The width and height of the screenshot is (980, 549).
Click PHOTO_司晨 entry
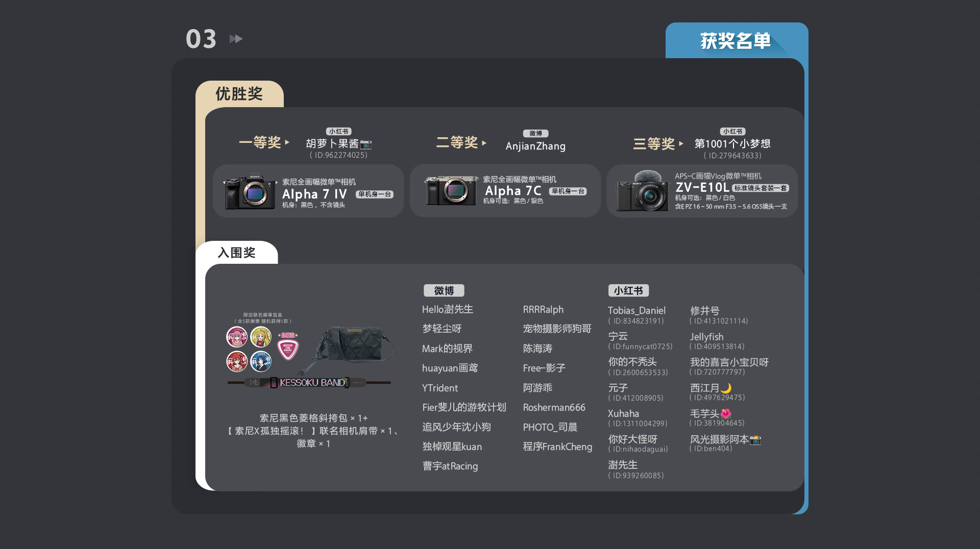pyautogui.click(x=550, y=428)
